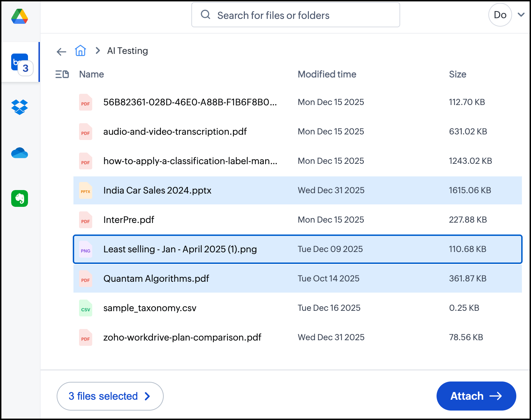Click the back arrow icon
Viewport: 531px width, 420px height.
61,52
